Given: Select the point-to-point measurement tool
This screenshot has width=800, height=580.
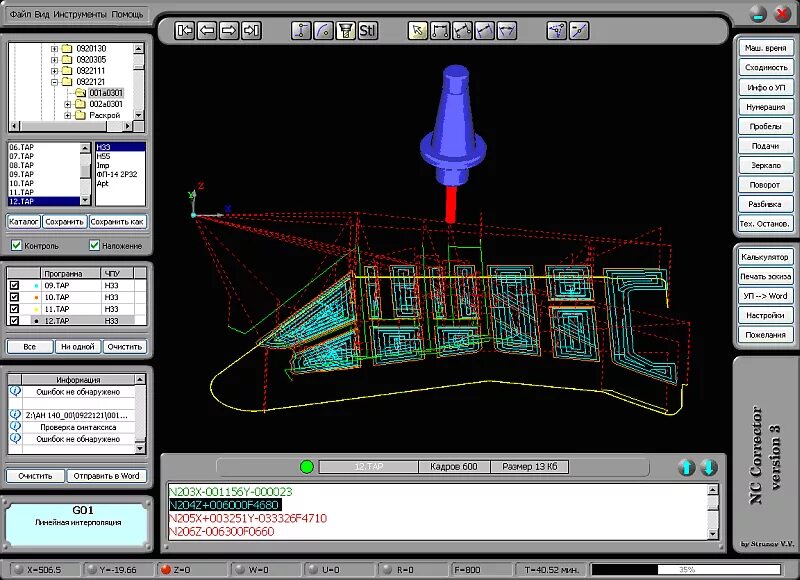Looking at the screenshot, I should coord(440,31).
